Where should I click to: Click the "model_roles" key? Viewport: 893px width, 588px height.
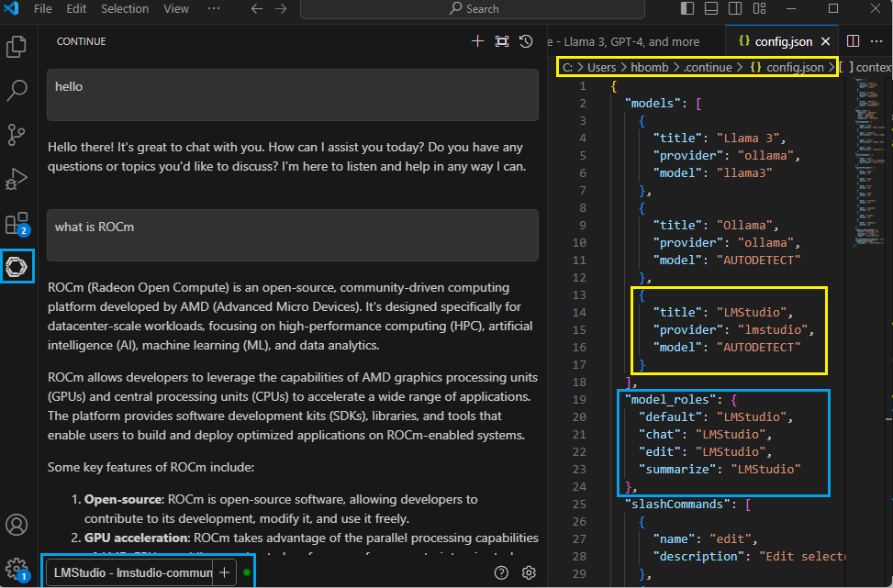[667, 399]
